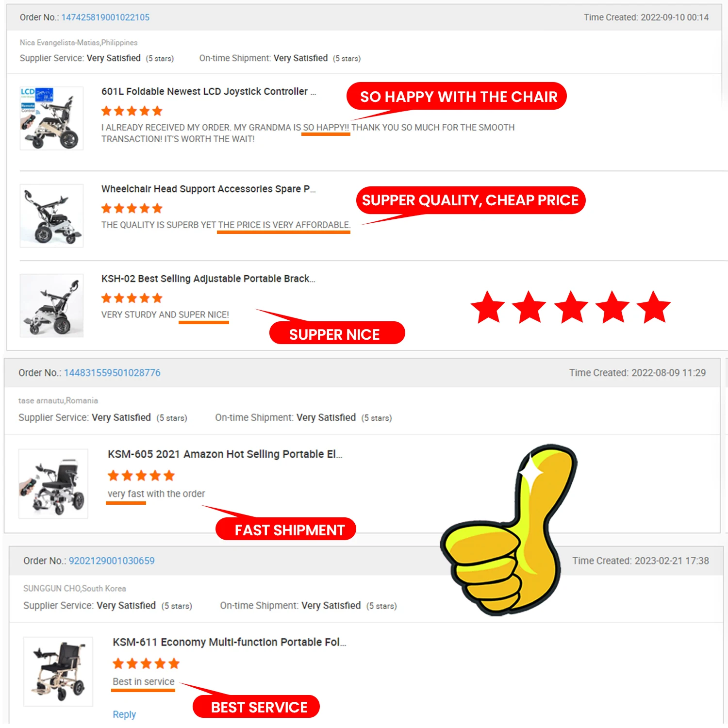Click the large red five-star rating graphic

[x=571, y=307]
